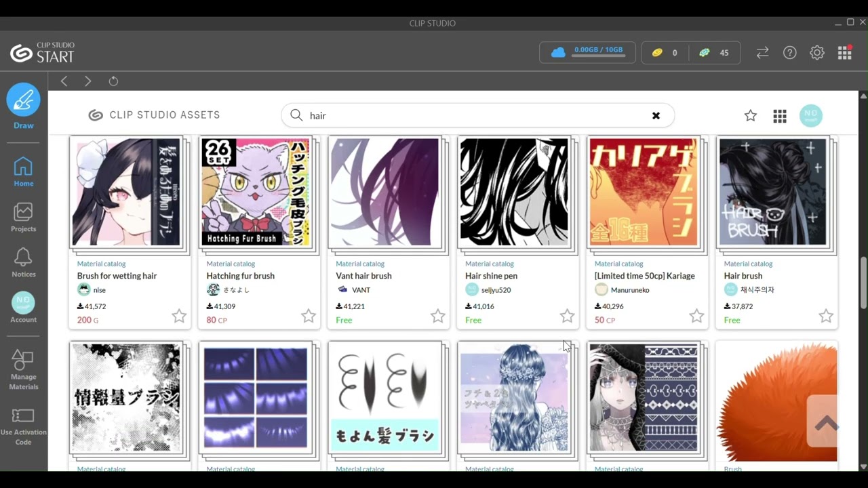Open author nise profile

click(92, 290)
